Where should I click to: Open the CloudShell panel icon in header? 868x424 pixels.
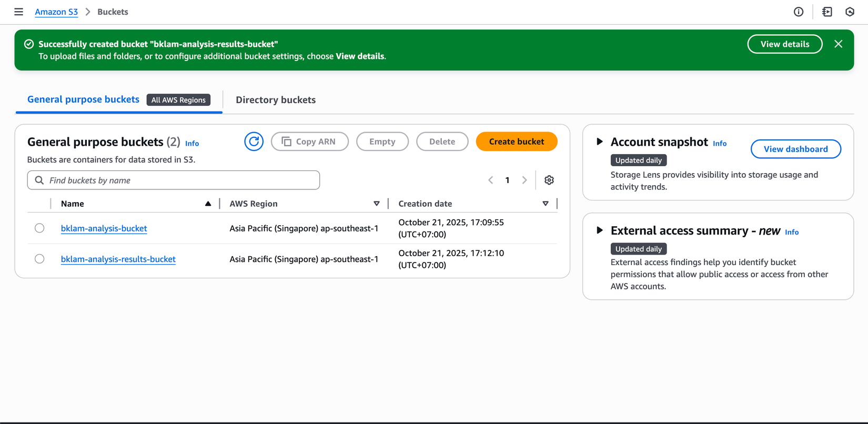827,12
